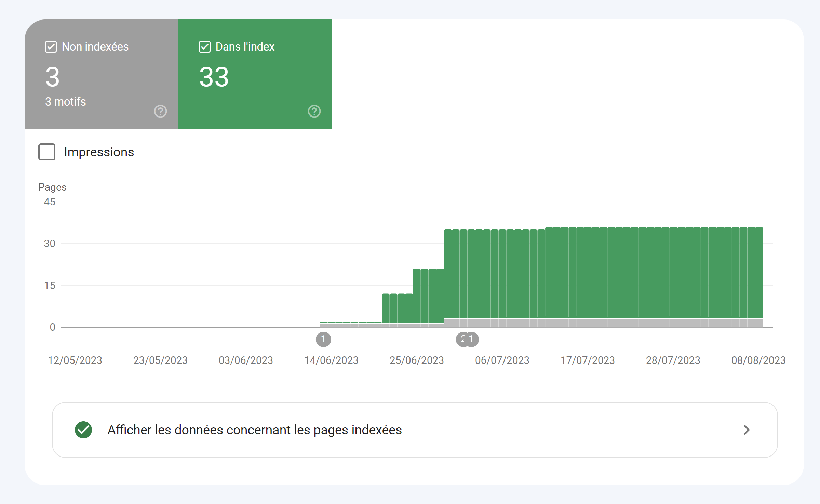Click the help icon in Dans l'index tile
Viewport: 820px width, 504px height.
point(314,111)
